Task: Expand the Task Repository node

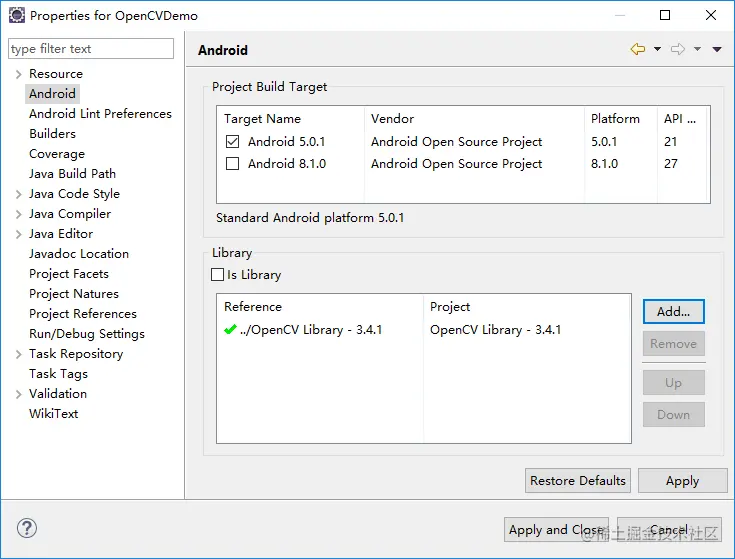Action: pyautogui.click(x=18, y=354)
